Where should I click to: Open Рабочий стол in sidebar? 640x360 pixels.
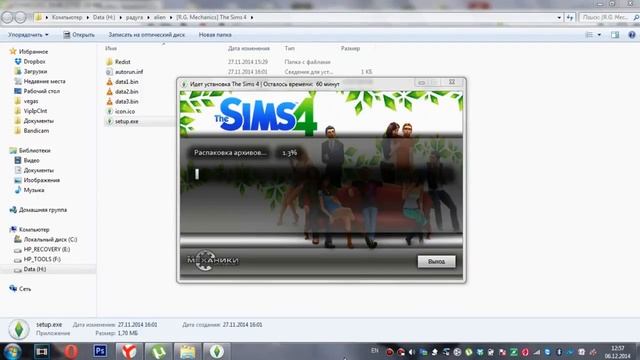[41, 91]
